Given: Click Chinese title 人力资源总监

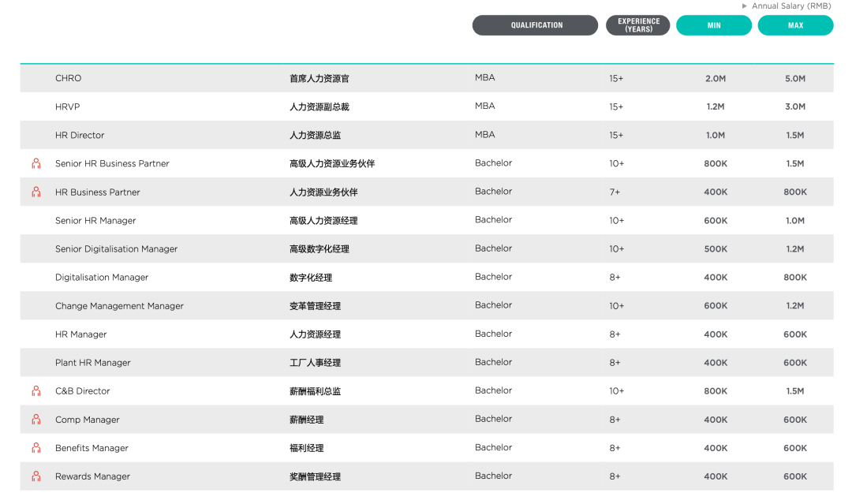Looking at the screenshot, I should pyautogui.click(x=315, y=135).
